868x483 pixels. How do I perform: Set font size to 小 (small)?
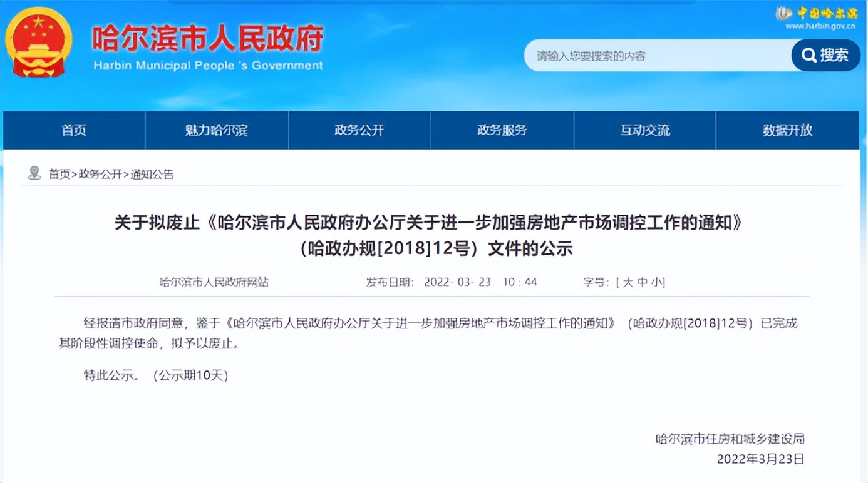[x=656, y=282]
